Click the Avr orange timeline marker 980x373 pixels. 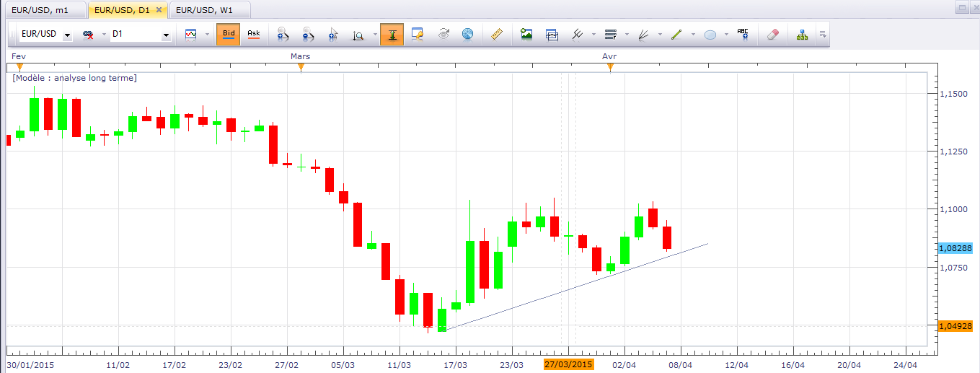610,67
